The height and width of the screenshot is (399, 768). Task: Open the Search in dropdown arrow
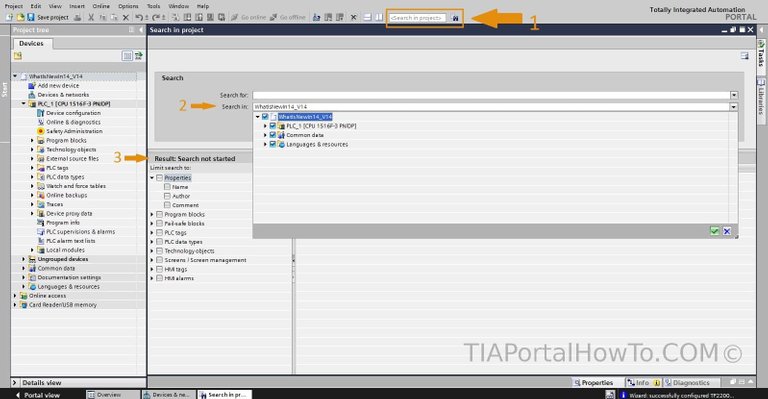click(734, 107)
